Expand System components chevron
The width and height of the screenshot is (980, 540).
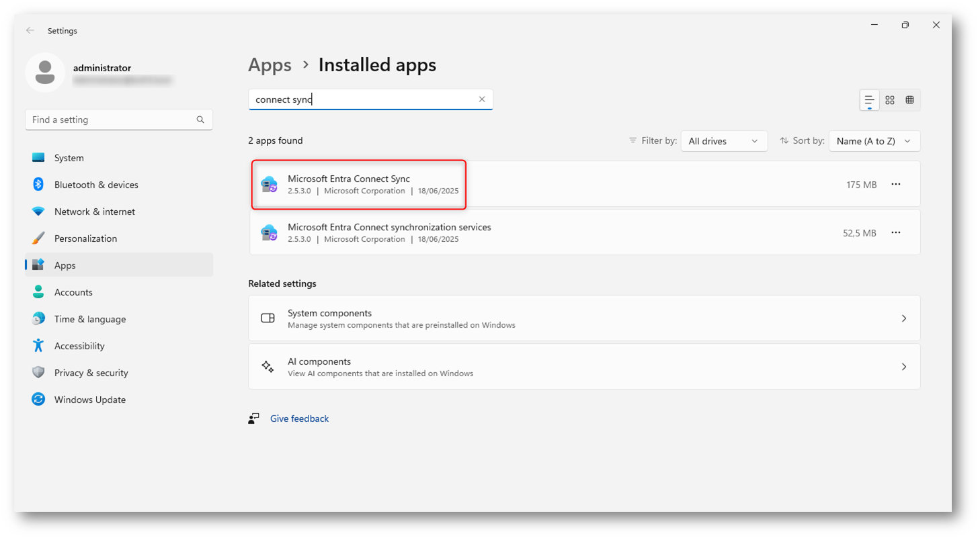tap(904, 318)
